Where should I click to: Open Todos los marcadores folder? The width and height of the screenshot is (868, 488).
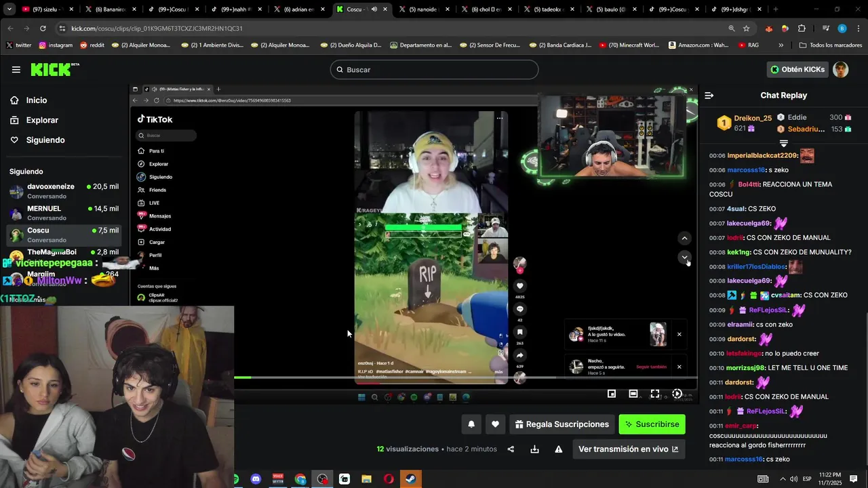(831, 45)
